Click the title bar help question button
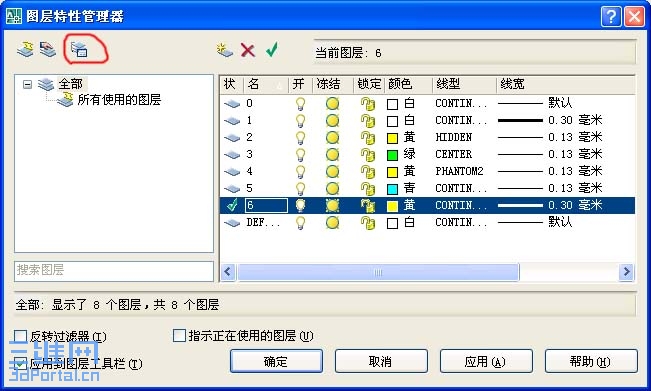 [611, 17]
